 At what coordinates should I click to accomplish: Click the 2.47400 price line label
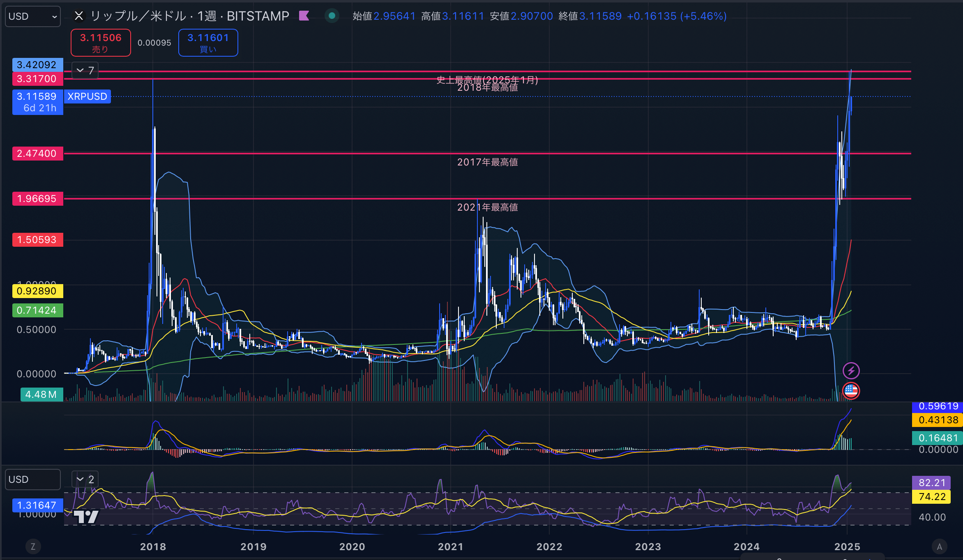pyautogui.click(x=37, y=154)
